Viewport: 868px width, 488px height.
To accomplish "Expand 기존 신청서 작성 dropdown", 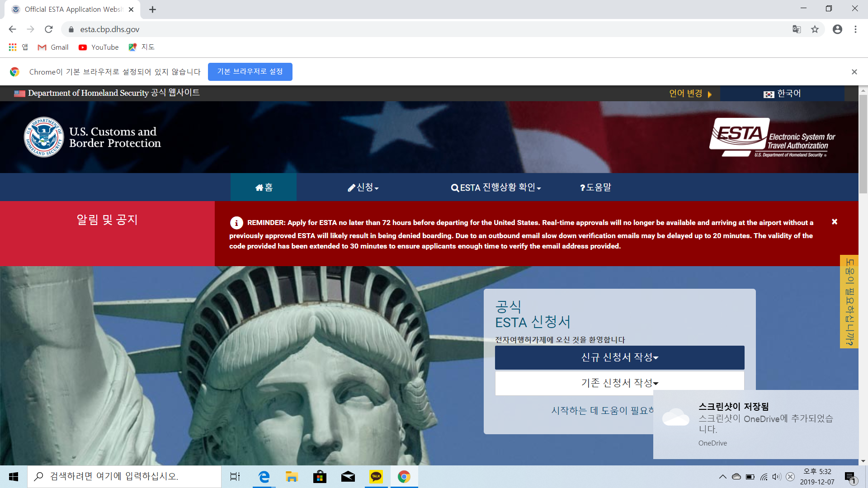I will pyautogui.click(x=619, y=383).
